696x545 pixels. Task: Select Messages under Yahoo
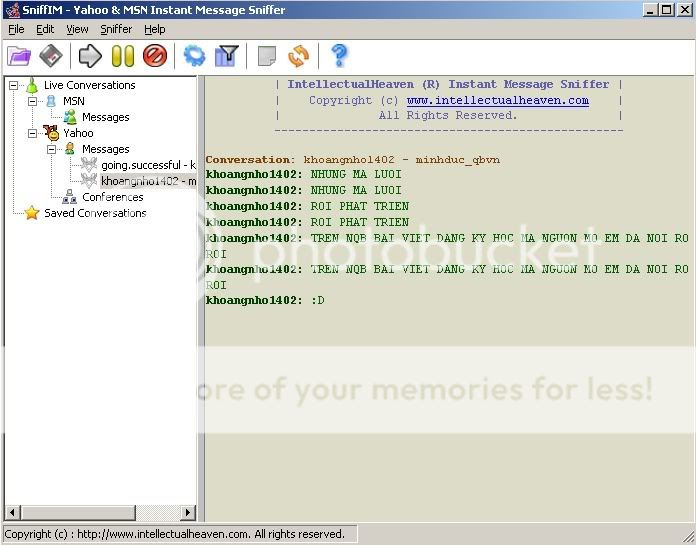106,149
